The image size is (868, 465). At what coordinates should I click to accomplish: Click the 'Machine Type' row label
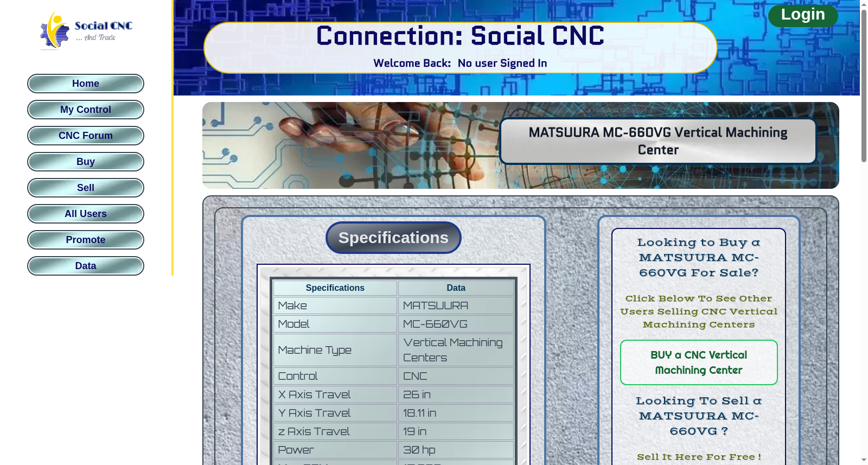[x=335, y=350]
